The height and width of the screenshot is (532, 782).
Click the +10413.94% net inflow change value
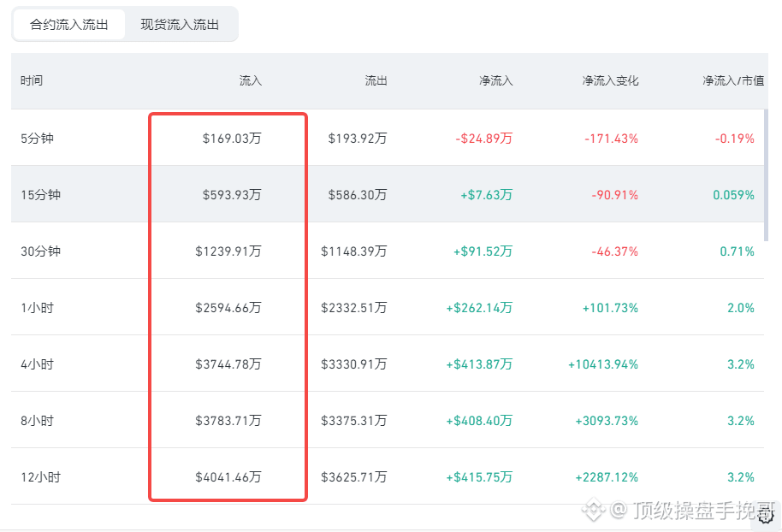(603, 364)
